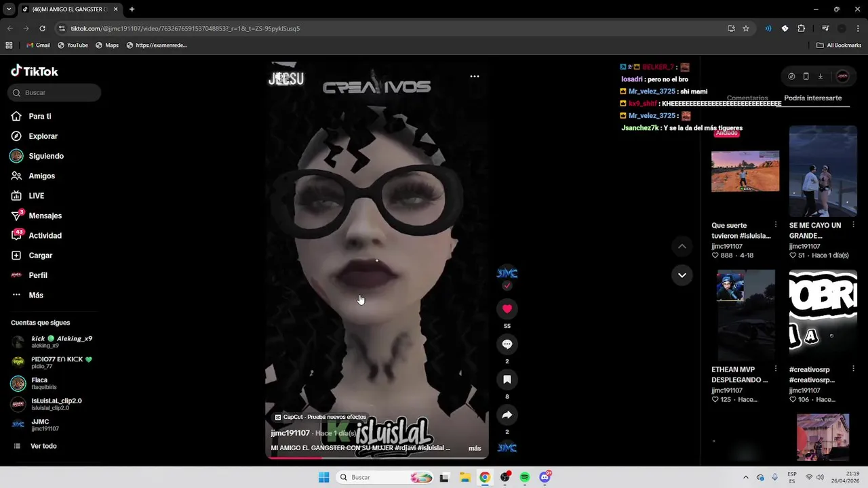Open more options for 'Que suerte tuvieron' video
This screenshot has width=868, height=488.
776,225
